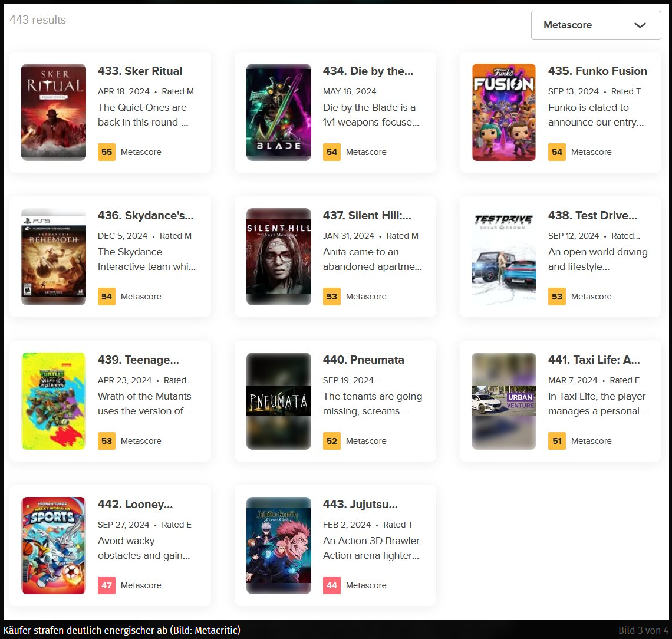This screenshot has width=672, height=639.
Task: Click Die by the Blade's 54 score badge
Action: 332,152
